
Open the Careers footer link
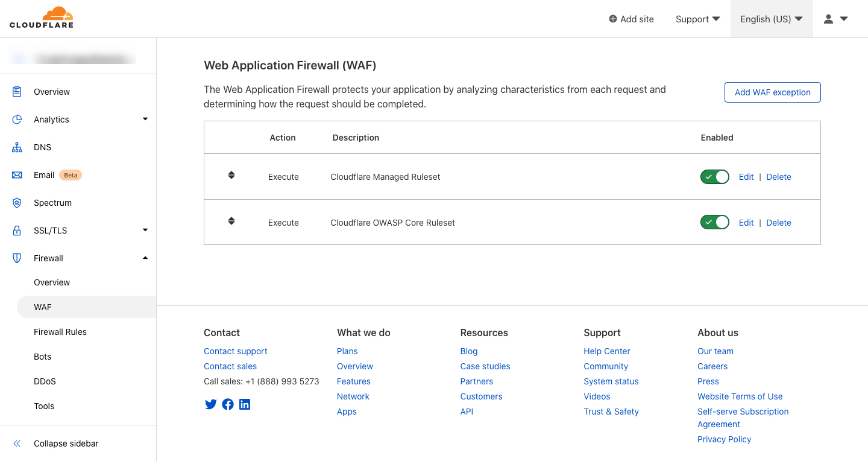pyautogui.click(x=712, y=366)
